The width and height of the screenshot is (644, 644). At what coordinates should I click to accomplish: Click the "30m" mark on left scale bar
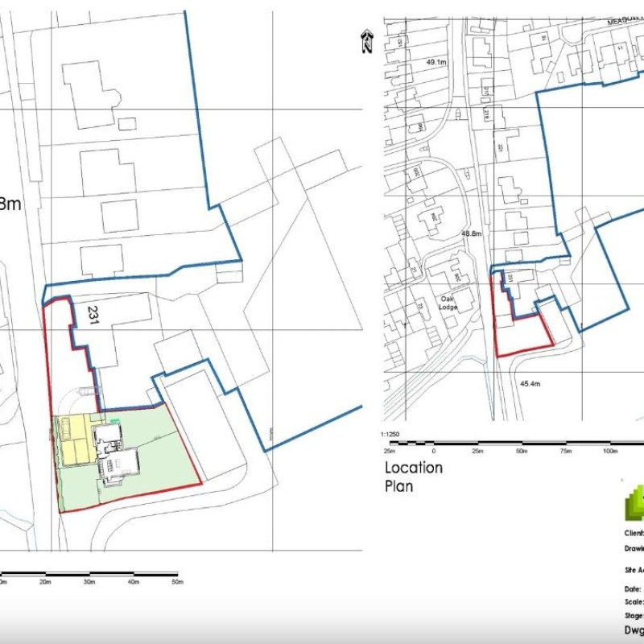pyautogui.click(x=89, y=581)
